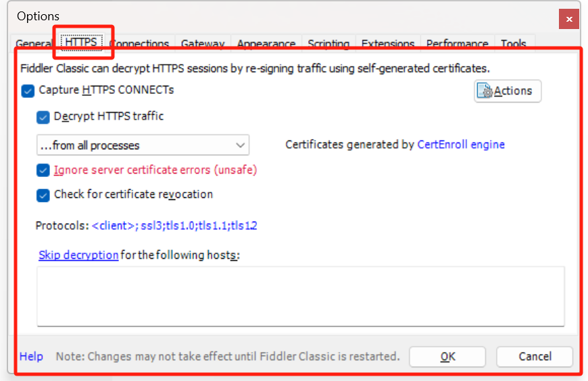Image resolution: width=588 pixels, height=381 pixels.
Task: Select the HTTPS tab
Action: coord(81,42)
